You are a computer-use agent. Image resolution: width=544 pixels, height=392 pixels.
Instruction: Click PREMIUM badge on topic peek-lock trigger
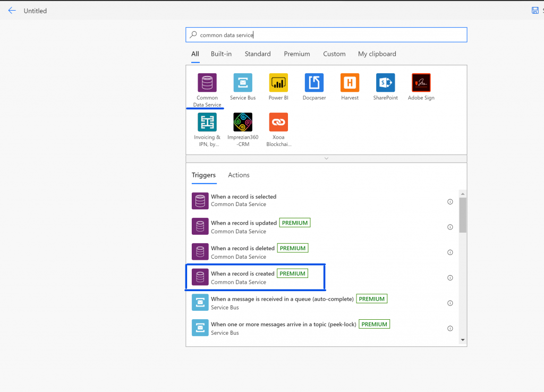pyautogui.click(x=375, y=324)
